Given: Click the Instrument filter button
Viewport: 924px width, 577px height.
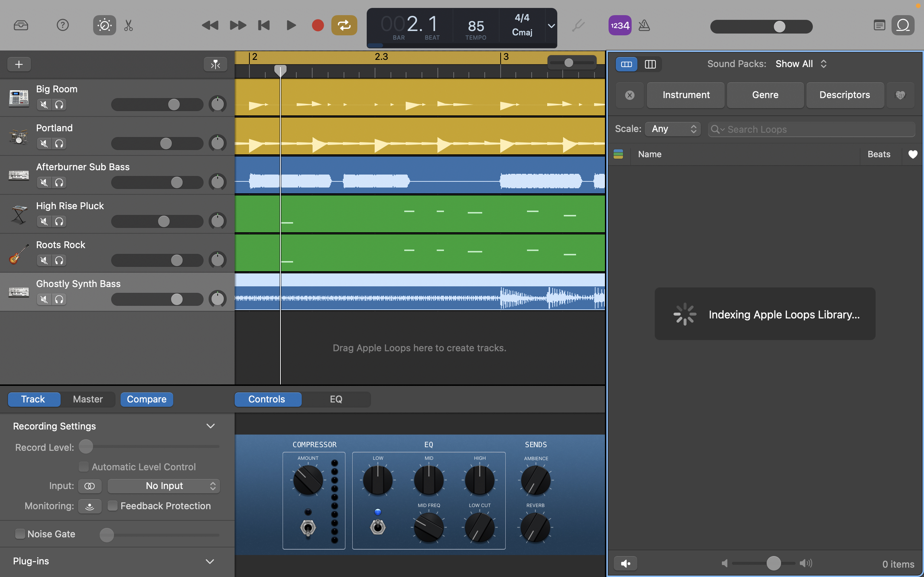Looking at the screenshot, I should (x=686, y=94).
